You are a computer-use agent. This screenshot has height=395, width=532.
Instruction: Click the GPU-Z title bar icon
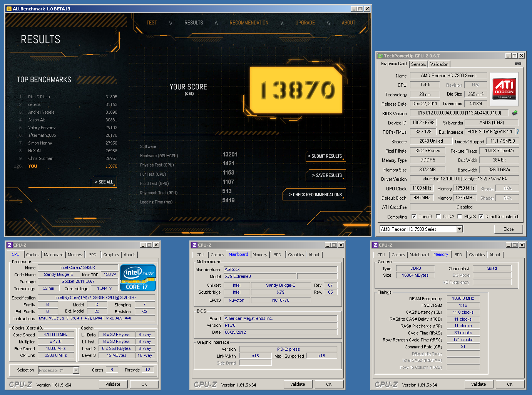(x=380, y=56)
